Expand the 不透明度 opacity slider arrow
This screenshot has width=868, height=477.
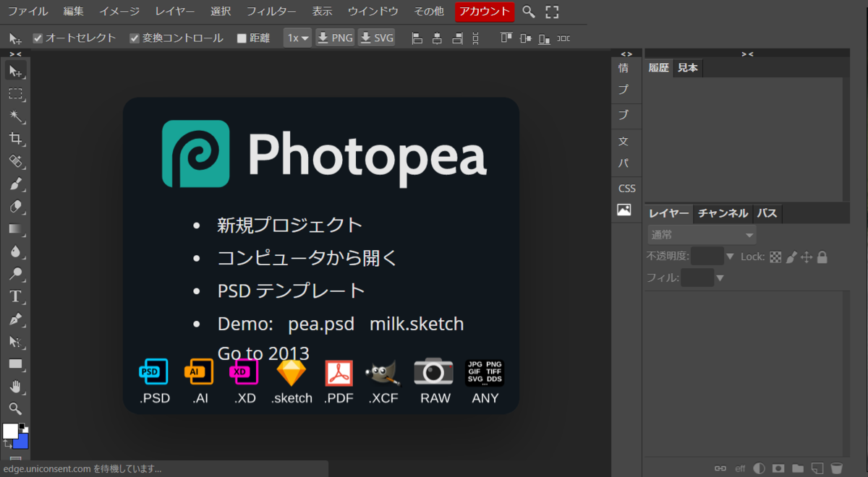coord(729,257)
